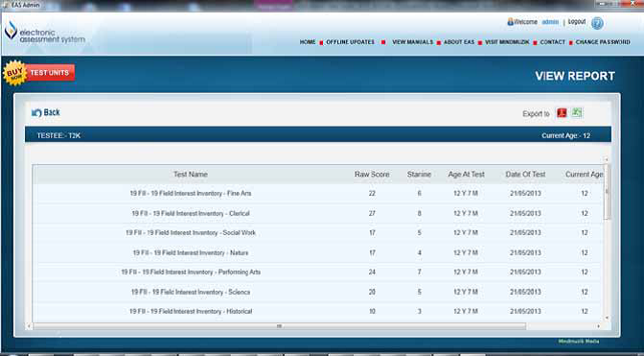Image resolution: width=644 pixels, height=356 pixels.
Task: Click stanine 8 in Clerical row
Action: (x=420, y=213)
